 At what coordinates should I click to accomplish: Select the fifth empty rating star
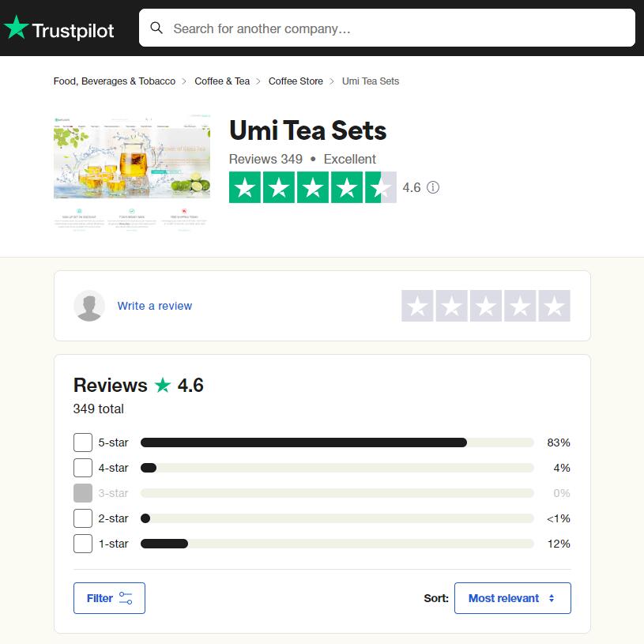click(x=554, y=306)
